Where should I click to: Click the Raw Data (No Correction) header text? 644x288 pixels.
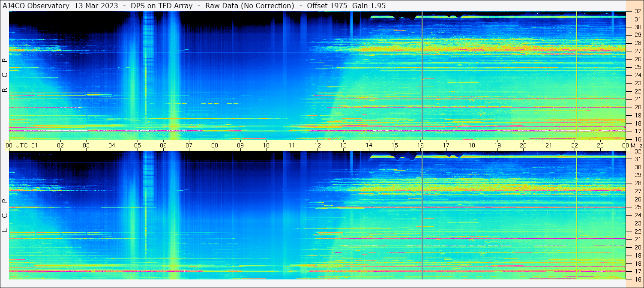[249, 6]
